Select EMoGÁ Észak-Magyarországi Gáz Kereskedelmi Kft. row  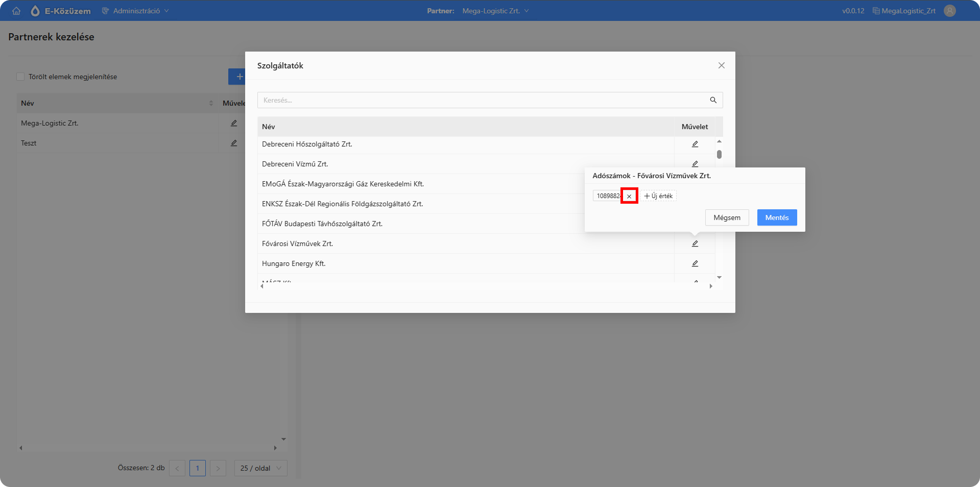tap(343, 184)
